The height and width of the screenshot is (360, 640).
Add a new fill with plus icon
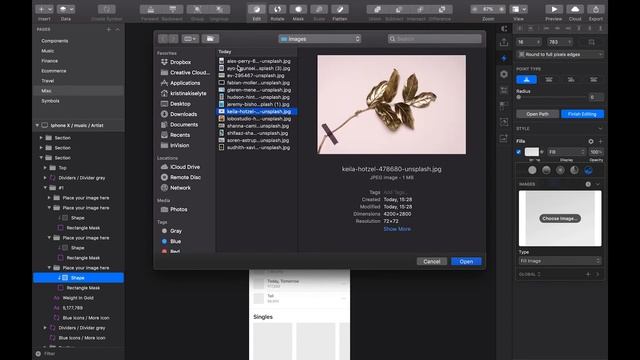[x=600, y=141]
